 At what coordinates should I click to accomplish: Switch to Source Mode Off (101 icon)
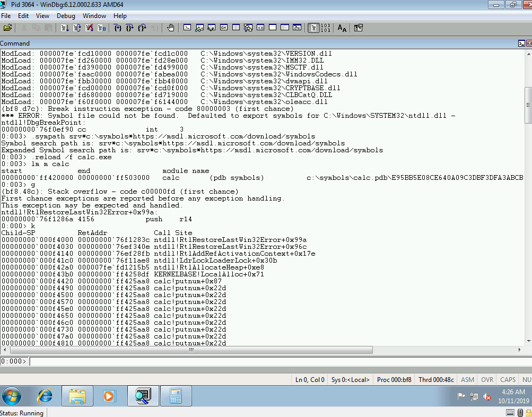[x=325, y=28]
